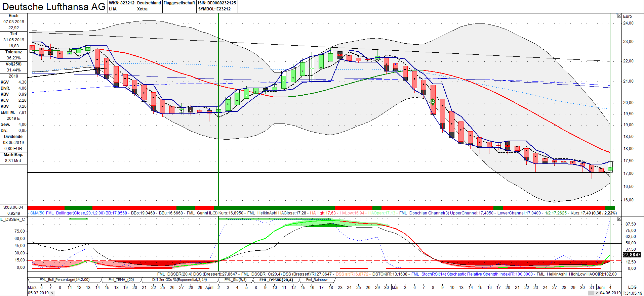Click the Dividende date 08.05.2019
Viewport: 644px width, 296px height.
14,142
